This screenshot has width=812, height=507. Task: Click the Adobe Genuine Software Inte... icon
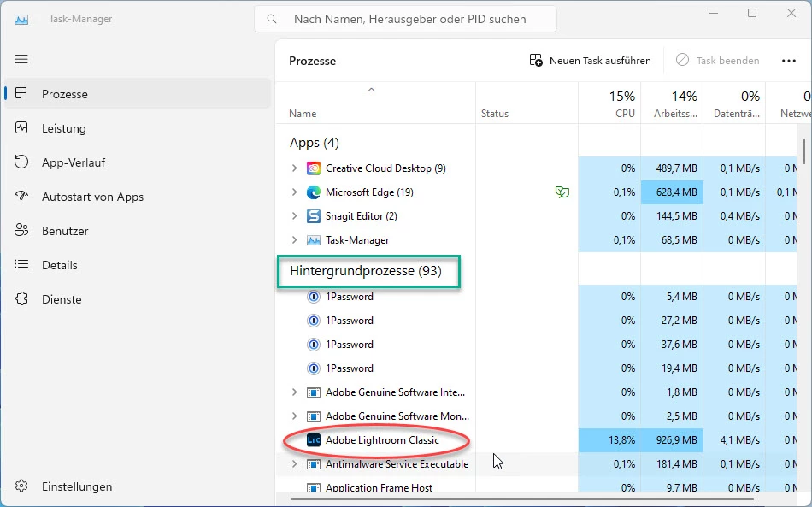[x=314, y=392]
